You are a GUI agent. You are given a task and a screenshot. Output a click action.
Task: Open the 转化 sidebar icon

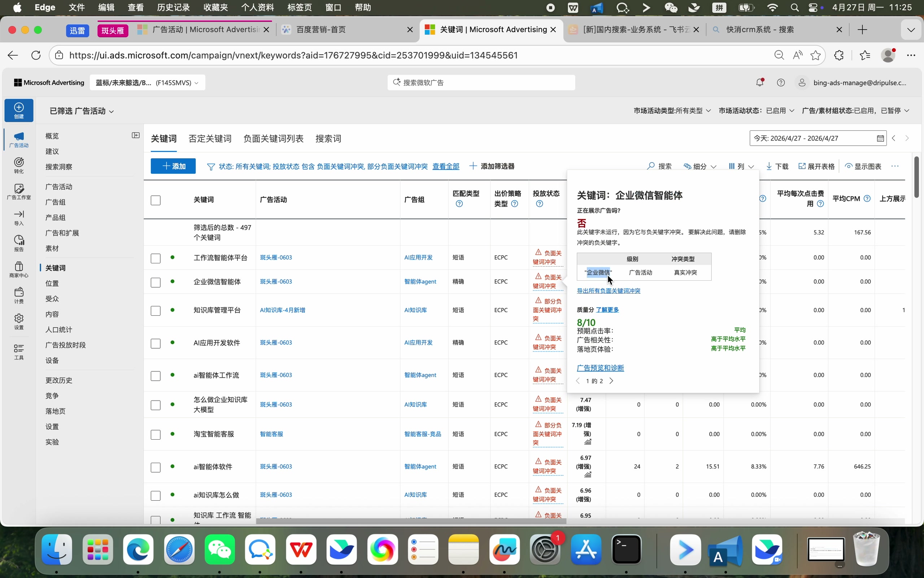point(19,163)
